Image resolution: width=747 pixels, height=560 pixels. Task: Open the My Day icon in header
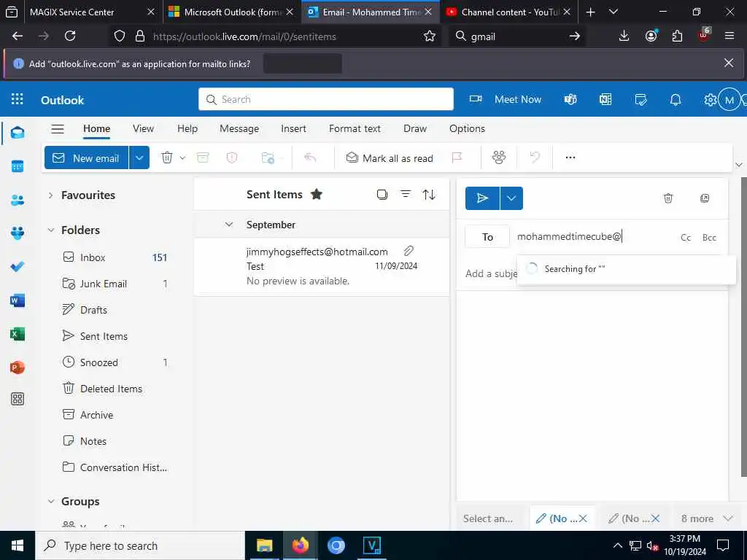(640, 99)
